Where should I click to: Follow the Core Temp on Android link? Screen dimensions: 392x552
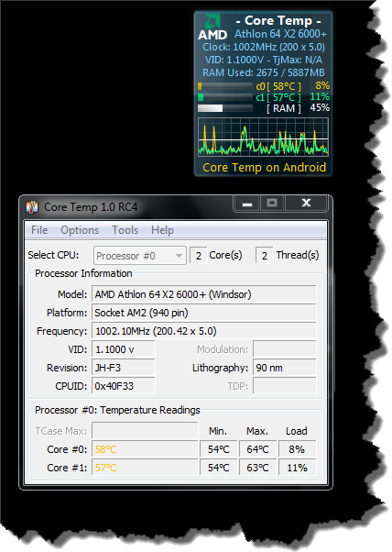click(x=265, y=168)
